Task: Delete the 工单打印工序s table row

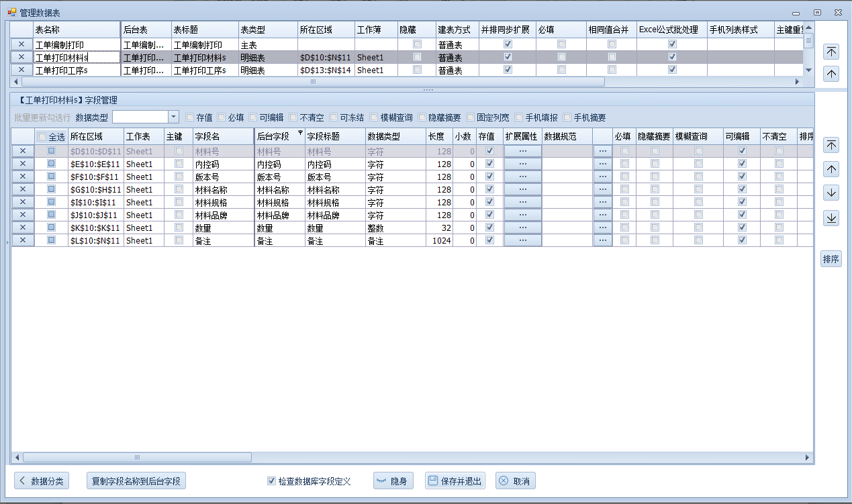Action: (x=21, y=70)
